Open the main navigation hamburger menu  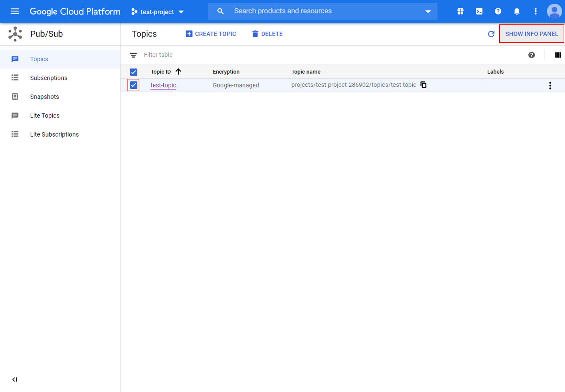(x=15, y=11)
